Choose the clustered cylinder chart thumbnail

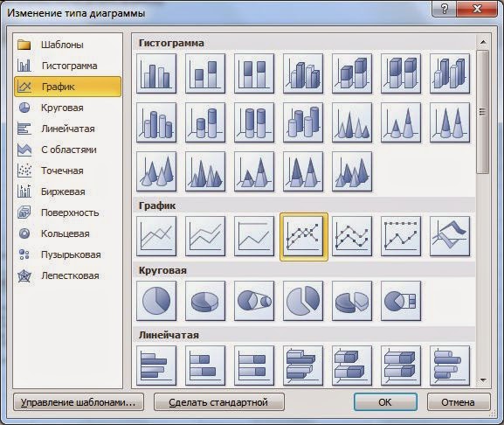(156, 122)
